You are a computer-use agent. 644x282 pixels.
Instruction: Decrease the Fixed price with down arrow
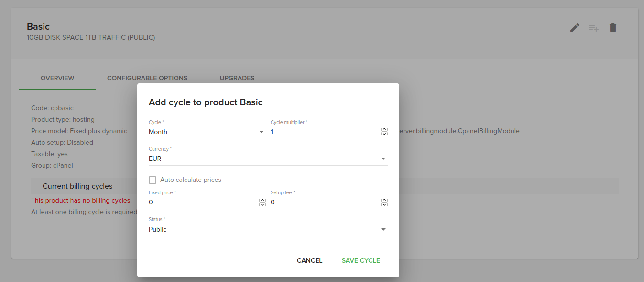262,204
